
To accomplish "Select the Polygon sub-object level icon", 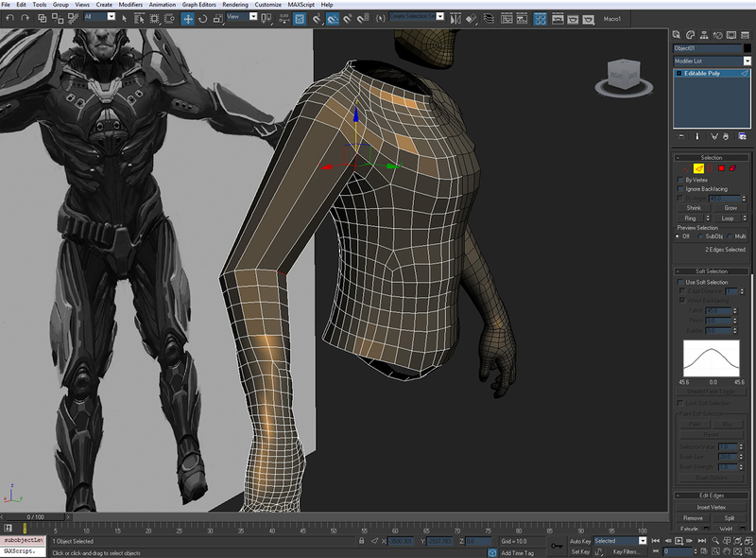I will pos(722,168).
